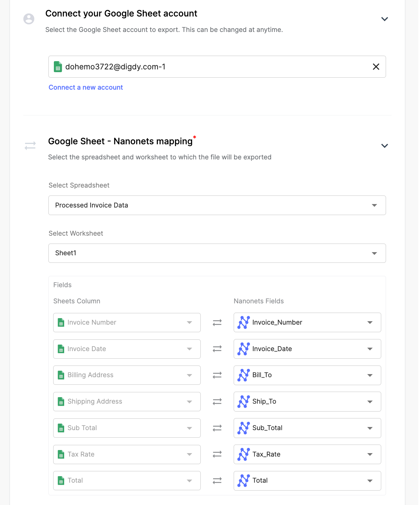This screenshot has height=505, width=420.
Task: Collapse the Connect your Google Sheet account section
Action: [384, 19]
